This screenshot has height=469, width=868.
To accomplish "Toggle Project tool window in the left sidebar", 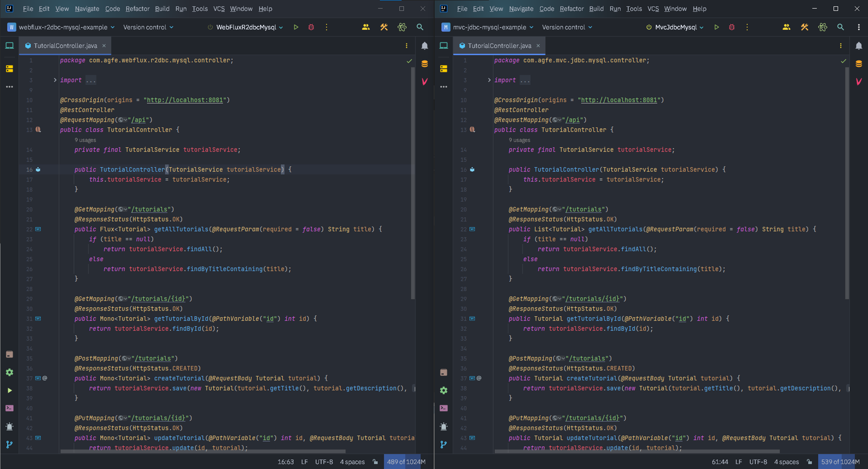I will click(x=10, y=46).
